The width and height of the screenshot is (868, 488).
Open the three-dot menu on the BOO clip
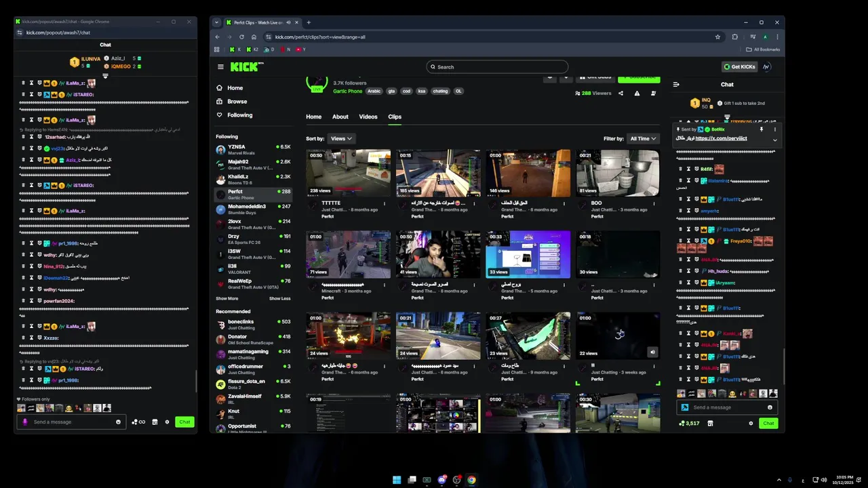click(x=654, y=203)
